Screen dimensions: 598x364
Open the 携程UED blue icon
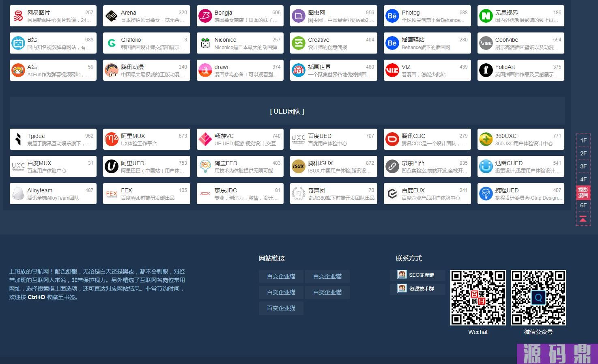pyautogui.click(x=486, y=194)
